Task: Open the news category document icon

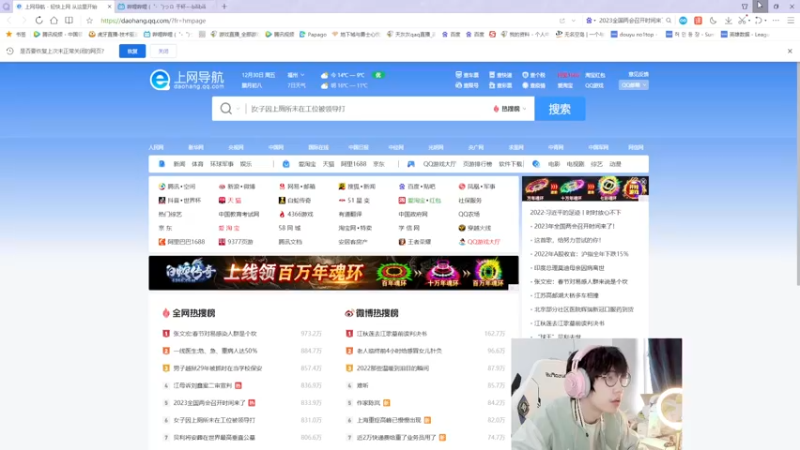Action: tap(162, 164)
